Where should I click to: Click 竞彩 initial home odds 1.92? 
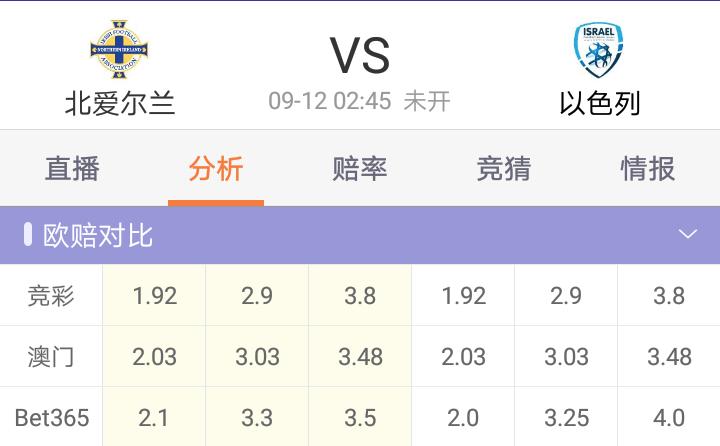[x=154, y=296]
